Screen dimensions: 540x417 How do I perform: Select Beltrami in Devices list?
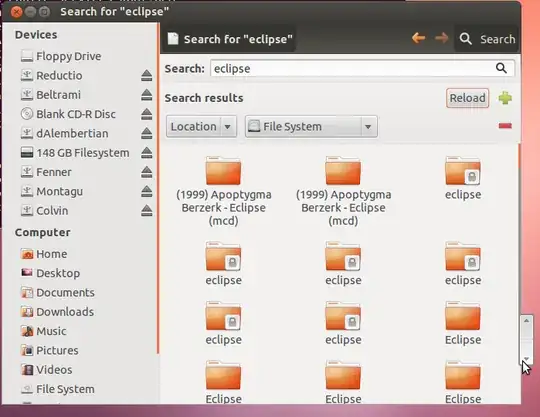[51, 95]
